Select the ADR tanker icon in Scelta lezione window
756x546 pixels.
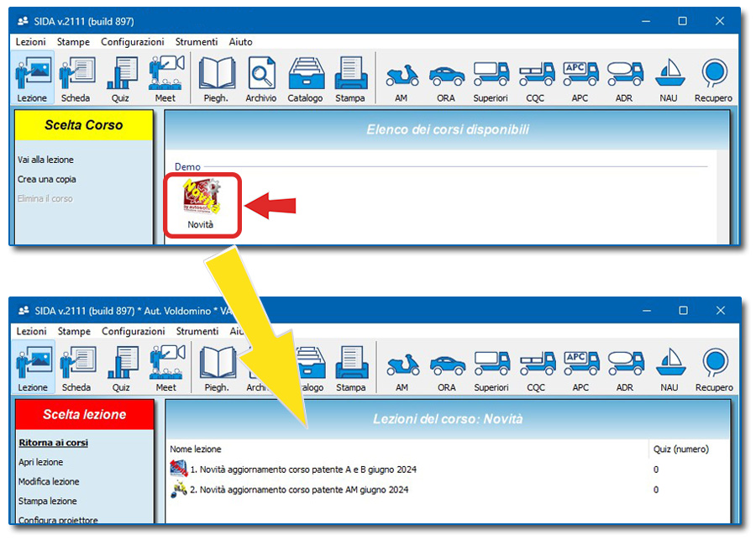tap(625, 368)
